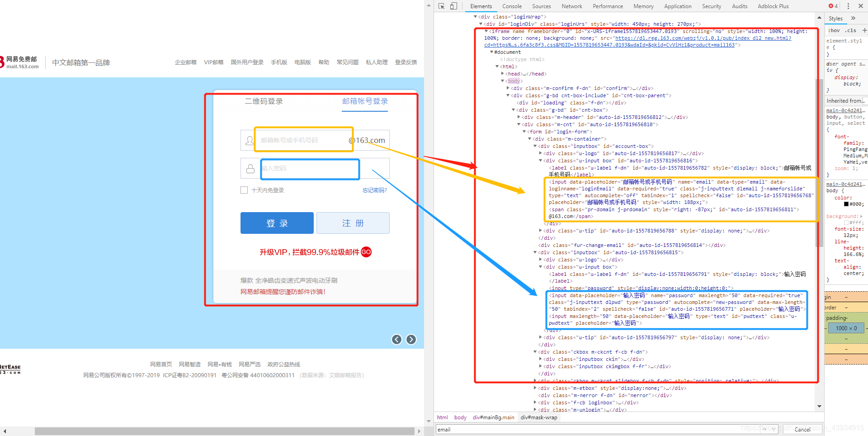Click the 163 mail logo
Viewport: 868px width, 436px height.
(x=19, y=62)
